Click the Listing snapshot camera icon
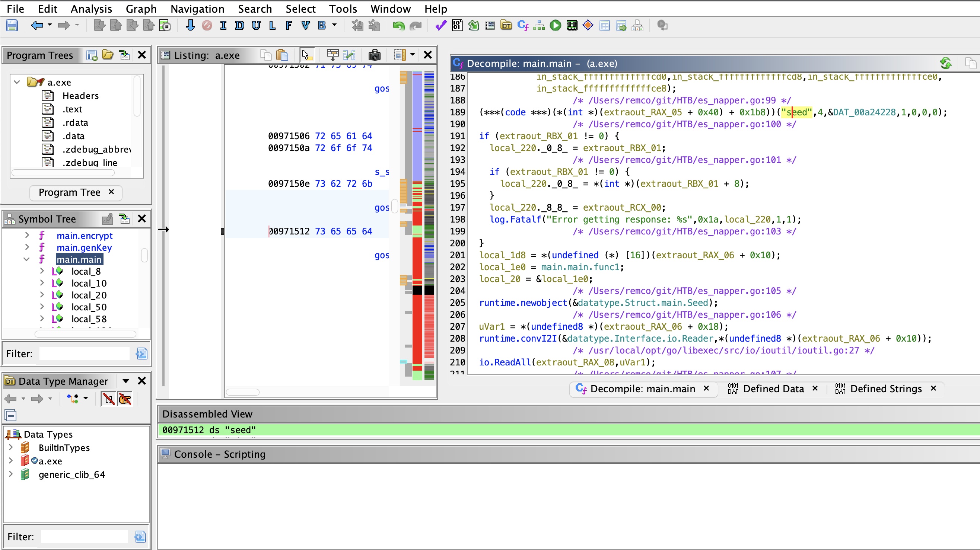980x550 pixels. [x=374, y=55]
